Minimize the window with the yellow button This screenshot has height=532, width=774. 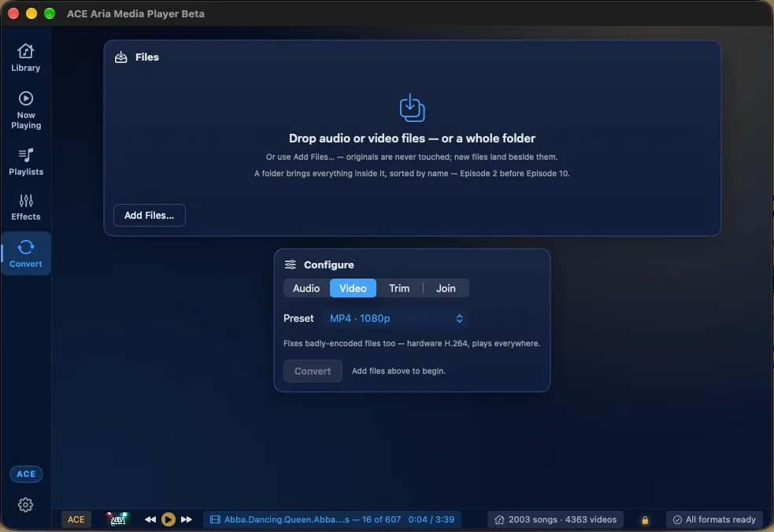pyautogui.click(x=31, y=13)
